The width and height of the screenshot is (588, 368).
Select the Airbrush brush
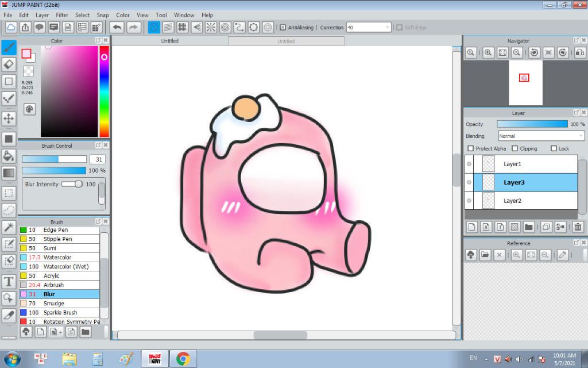[x=59, y=285]
